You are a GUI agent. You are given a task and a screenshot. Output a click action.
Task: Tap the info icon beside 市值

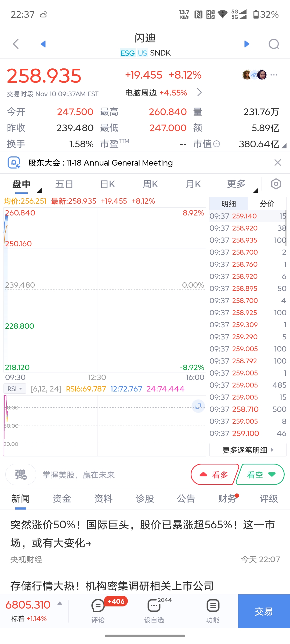[x=217, y=144]
